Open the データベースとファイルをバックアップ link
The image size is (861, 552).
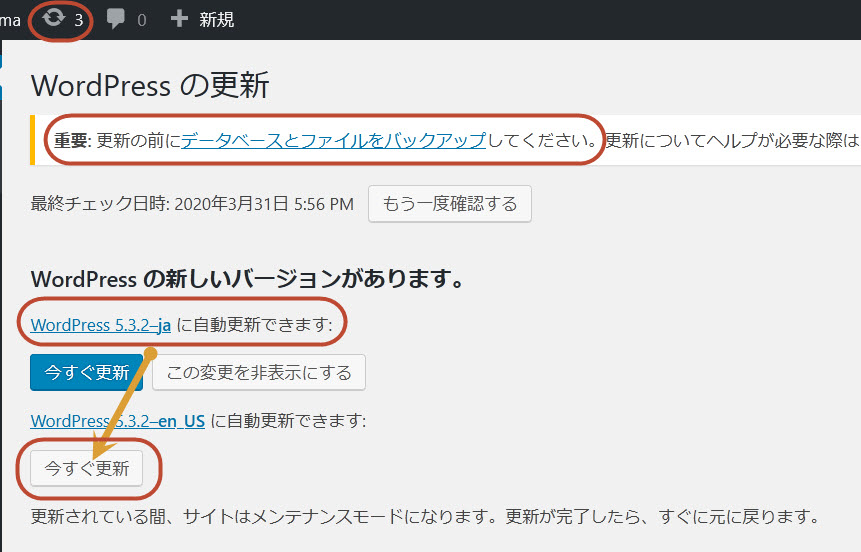point(333,141)
